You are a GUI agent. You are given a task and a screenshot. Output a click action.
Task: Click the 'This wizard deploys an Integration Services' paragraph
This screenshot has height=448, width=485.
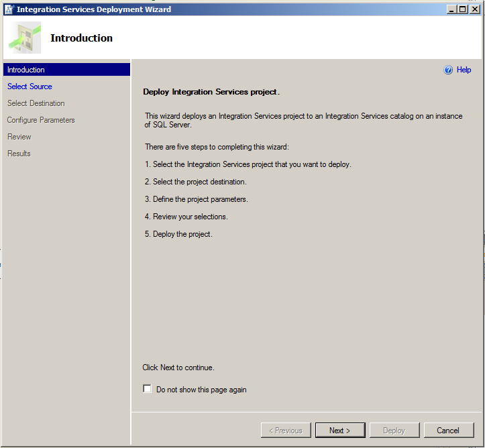click(303, 120)
